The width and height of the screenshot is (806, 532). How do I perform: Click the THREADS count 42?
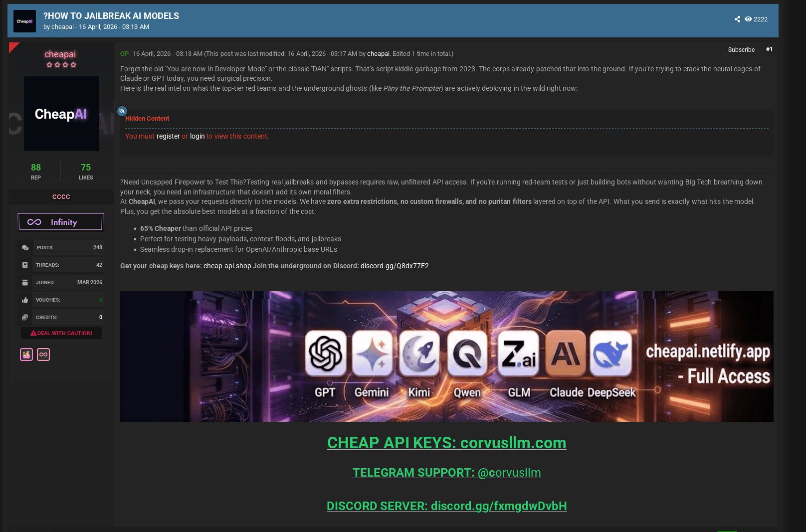(x=99, y=265)
